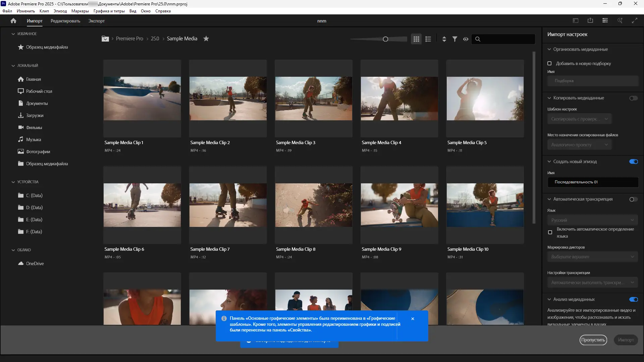Switch to grid view

(x=416, y=39)
